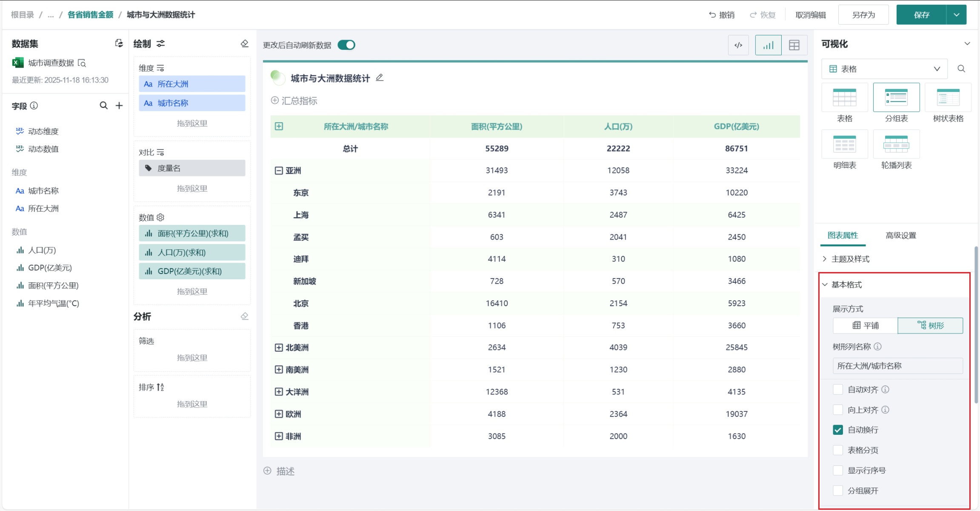Click the code view icon

738,45
